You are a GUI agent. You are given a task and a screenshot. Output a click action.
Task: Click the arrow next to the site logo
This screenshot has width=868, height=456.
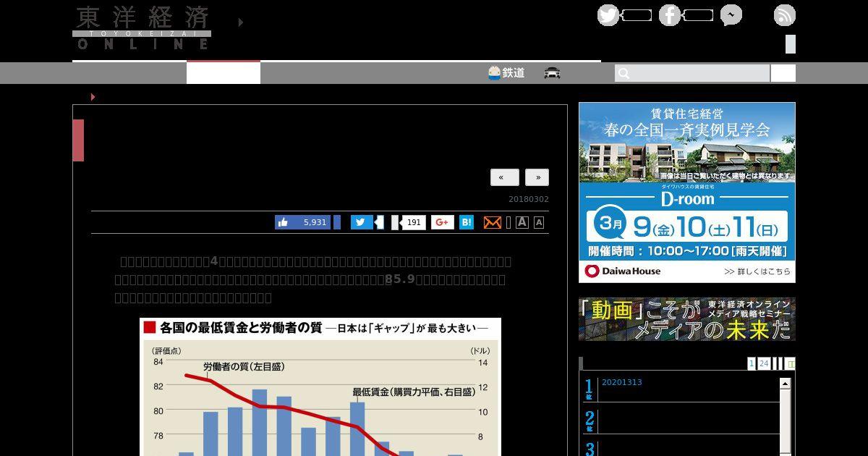click(x=241, y=22)
